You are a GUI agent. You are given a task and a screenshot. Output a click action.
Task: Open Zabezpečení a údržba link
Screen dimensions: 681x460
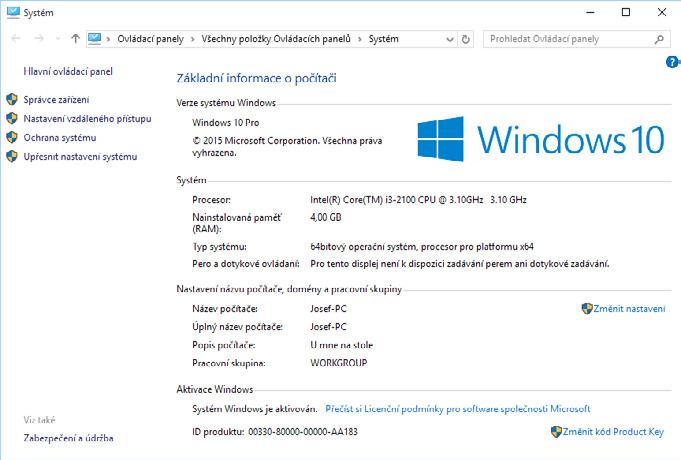[68, 438]
